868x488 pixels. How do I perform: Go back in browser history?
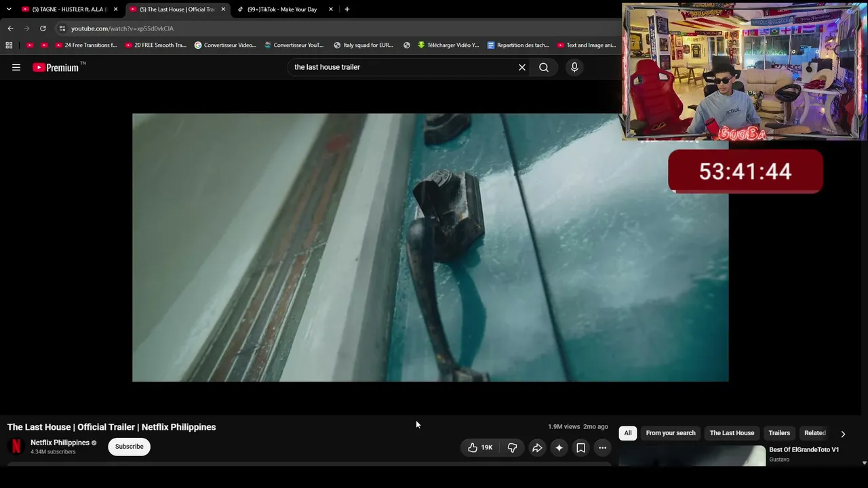point(10,28)
